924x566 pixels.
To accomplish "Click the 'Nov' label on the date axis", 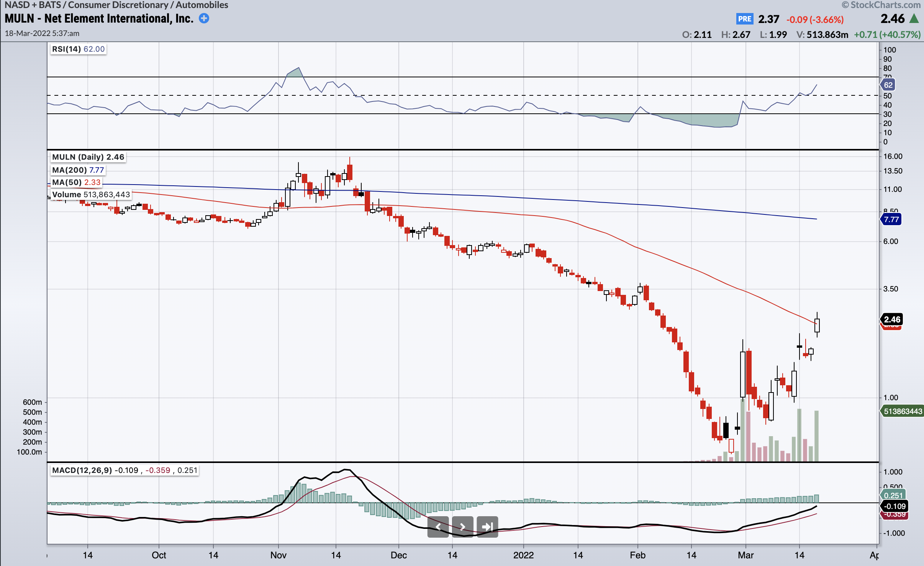I will (x=279, y=555).
